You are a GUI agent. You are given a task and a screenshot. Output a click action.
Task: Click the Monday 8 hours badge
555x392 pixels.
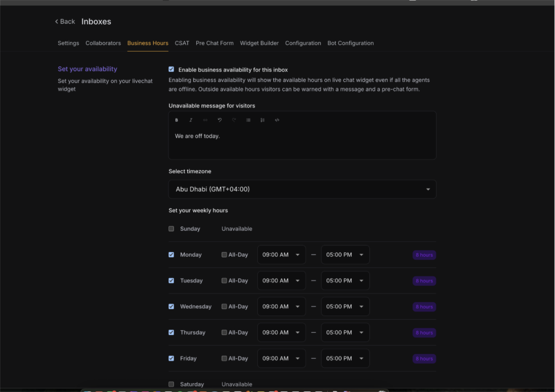point(424,255)
